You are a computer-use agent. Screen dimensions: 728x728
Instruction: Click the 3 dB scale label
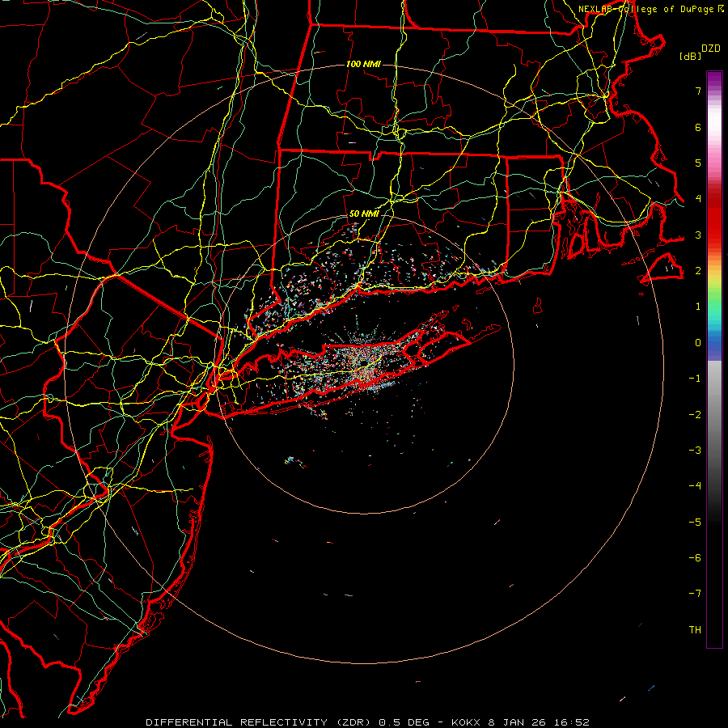point(698,235)
